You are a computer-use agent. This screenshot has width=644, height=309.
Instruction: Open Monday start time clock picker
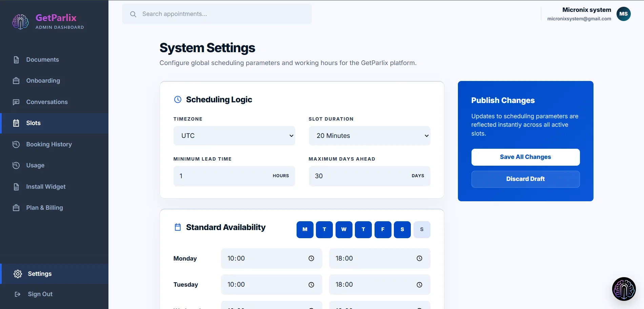[311, 259]
